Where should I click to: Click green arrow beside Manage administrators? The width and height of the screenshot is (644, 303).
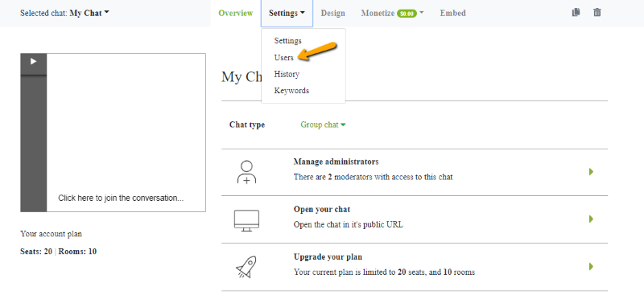tap(591, 171)
